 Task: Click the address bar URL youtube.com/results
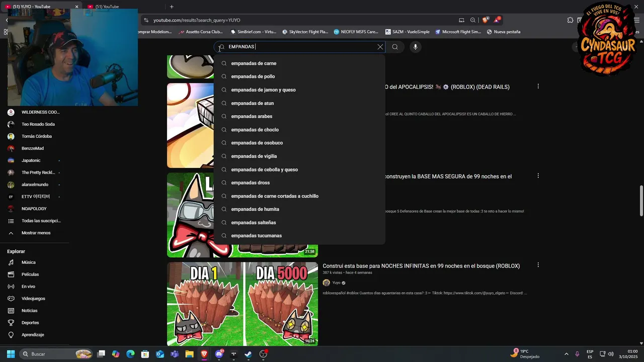tap(197, 20)
